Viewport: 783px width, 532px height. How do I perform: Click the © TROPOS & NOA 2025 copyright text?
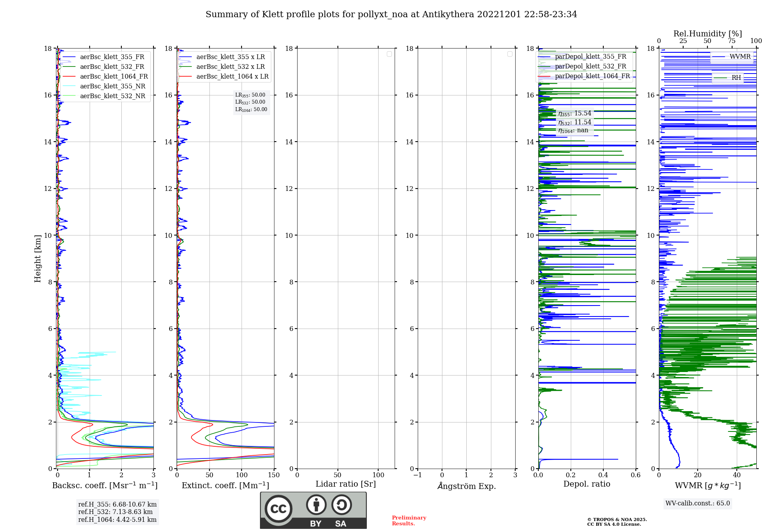(x=617, y=520)
